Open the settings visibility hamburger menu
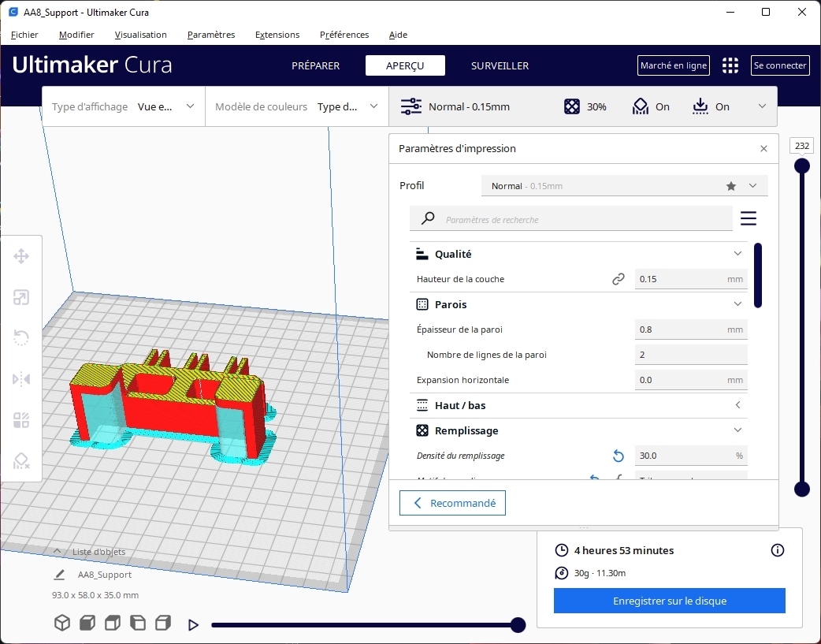Image resolution: width=821 pixels, height=644 pixels. (748, 218)
